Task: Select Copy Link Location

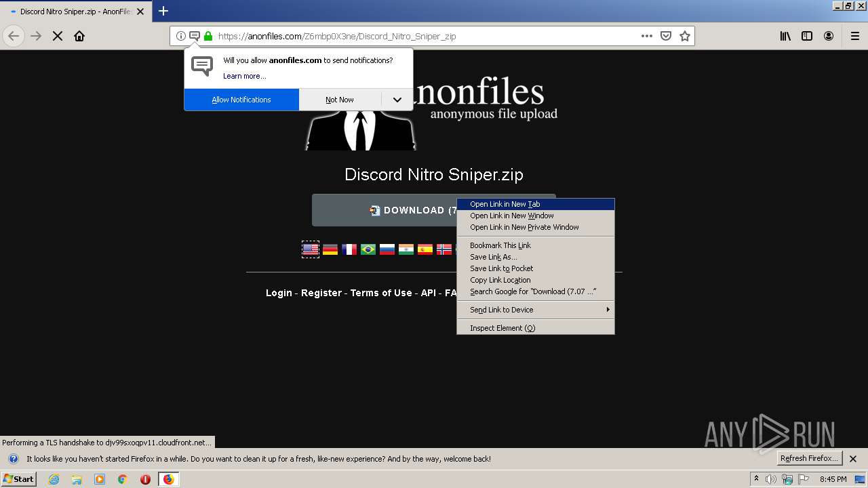Action: [536, 280]
